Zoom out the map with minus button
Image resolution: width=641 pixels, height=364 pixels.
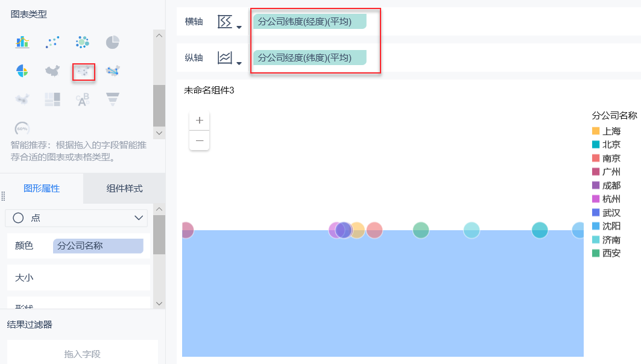click(200, 140)
